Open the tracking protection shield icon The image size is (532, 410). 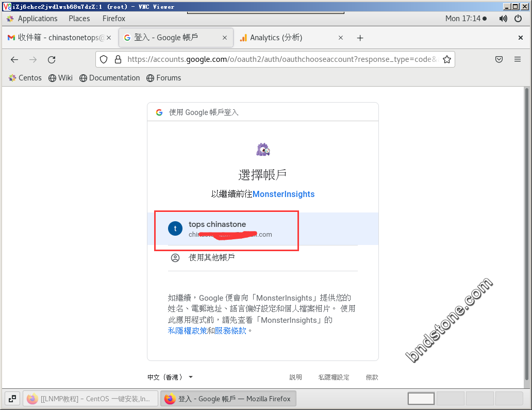click(x=104, y=59)
